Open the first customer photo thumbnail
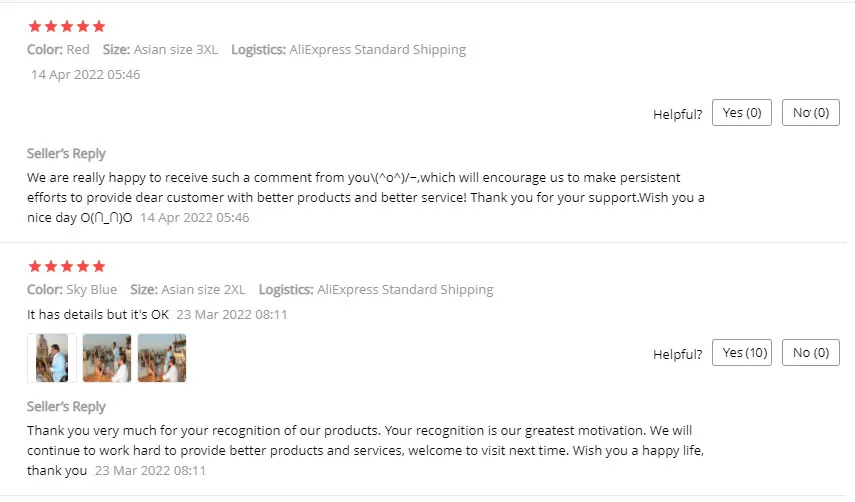Screen dimensions: 855x502 (x=52, y=358)
